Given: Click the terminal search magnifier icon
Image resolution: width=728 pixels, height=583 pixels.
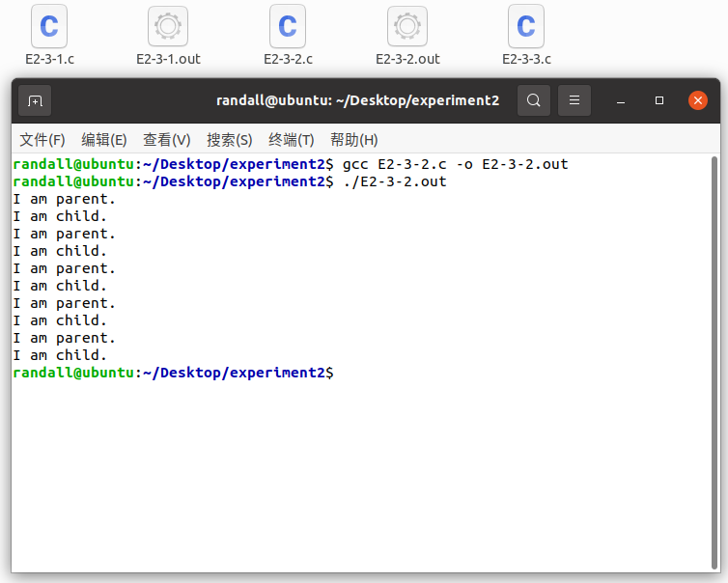Looking at the screenshot, I should coord(534,100).
